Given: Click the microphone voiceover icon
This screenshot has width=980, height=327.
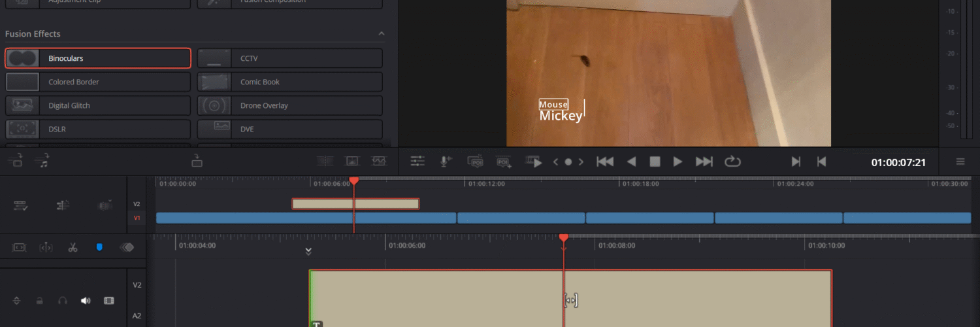Looking at the screenshot, I should point(446,162).
